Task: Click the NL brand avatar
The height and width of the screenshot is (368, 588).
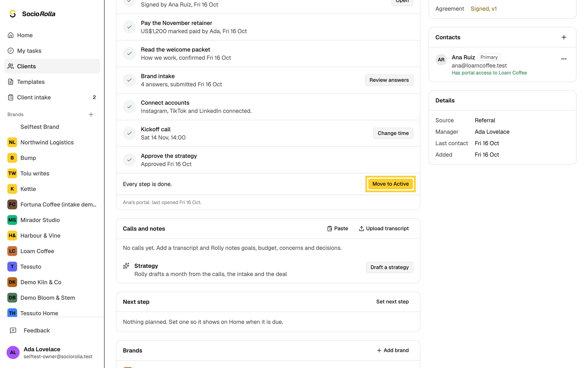Action: pyautogui.click(x=12, y=142)
